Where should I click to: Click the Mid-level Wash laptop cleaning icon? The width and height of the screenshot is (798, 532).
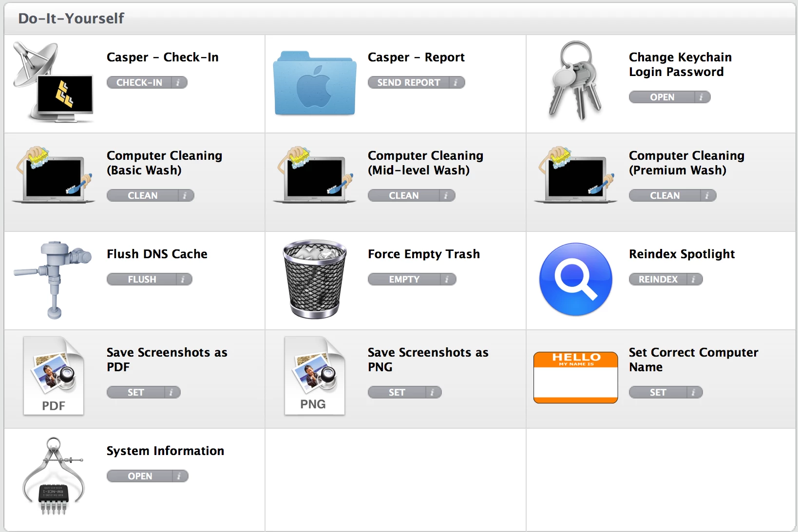[x=314, y=174]
